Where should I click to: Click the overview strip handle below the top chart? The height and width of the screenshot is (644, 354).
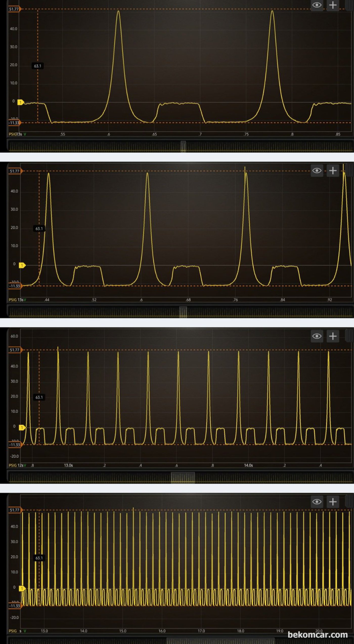coord(183,147)
